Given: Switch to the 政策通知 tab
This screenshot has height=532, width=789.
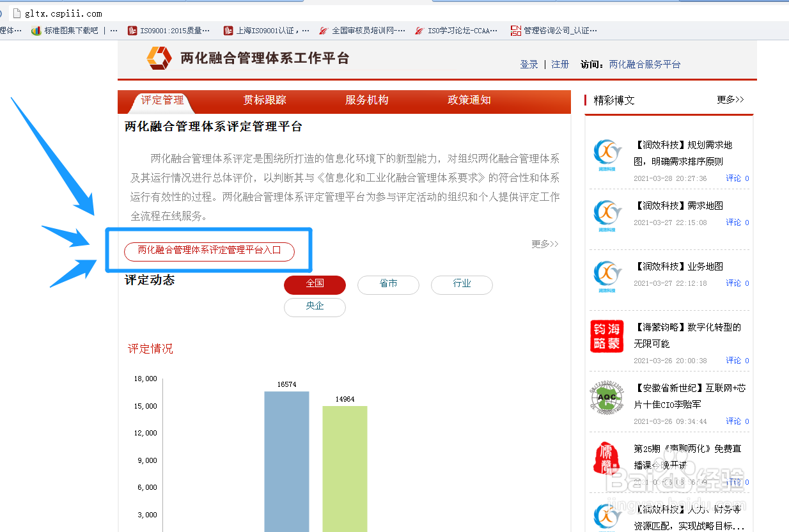Looking at the screenshot, I should pos(469,100).
